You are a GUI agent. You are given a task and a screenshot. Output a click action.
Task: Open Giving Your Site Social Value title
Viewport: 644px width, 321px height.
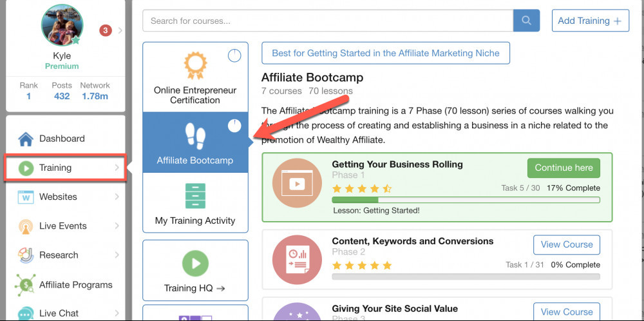tap(395, 308)
